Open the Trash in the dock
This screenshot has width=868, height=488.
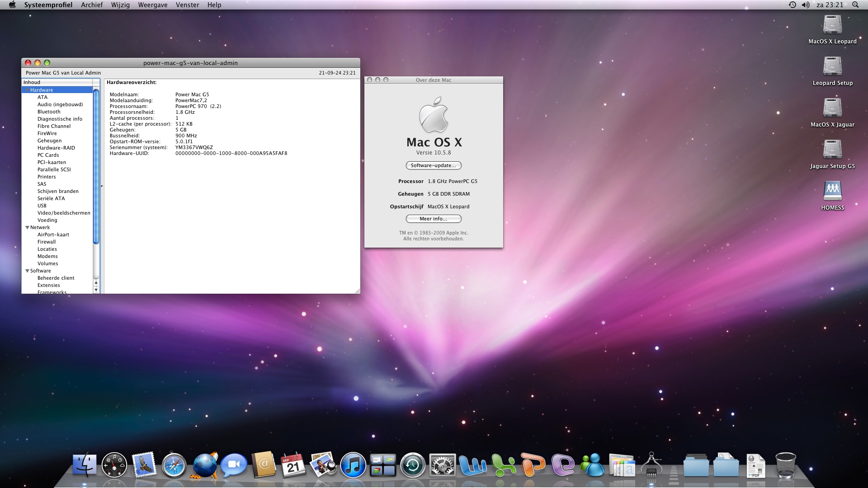point(786,465)
